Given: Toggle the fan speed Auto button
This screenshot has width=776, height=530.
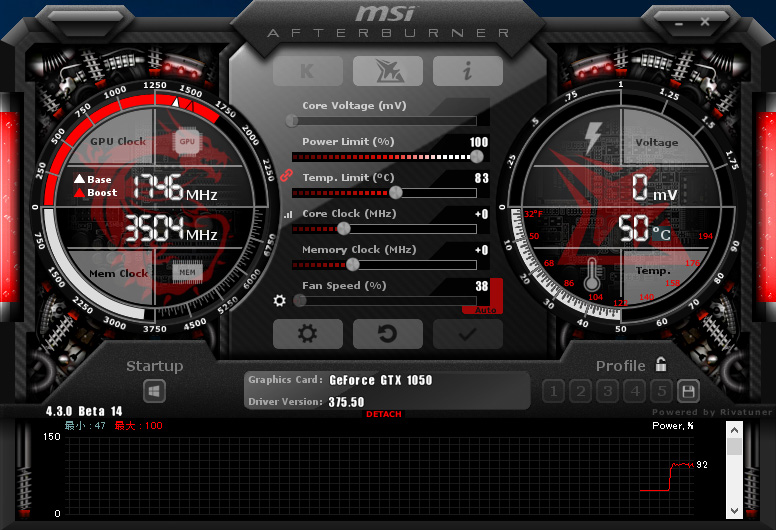Looking at the screenshot, I should (x=485, y=310).
